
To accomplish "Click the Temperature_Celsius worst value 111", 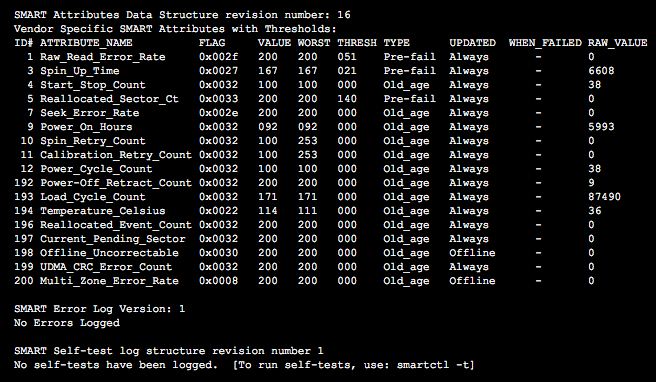I will [x=308, y=211].
